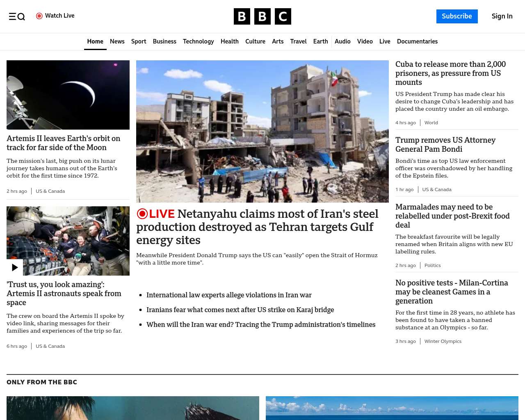The width and height of the screenshot is (525, 420).
Task: Read the Artemis II leaves orbit headline
Action: click(64, 143)
